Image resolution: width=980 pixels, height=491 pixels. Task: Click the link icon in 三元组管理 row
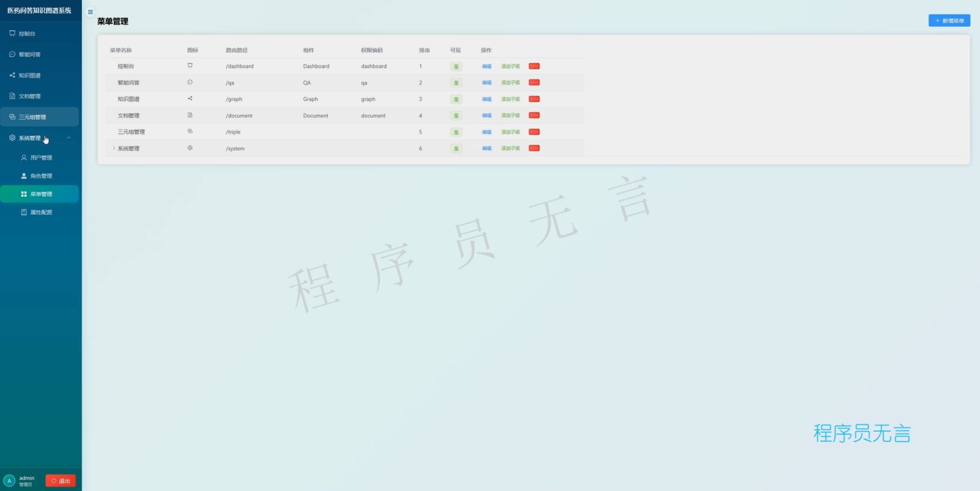[190, 131]
